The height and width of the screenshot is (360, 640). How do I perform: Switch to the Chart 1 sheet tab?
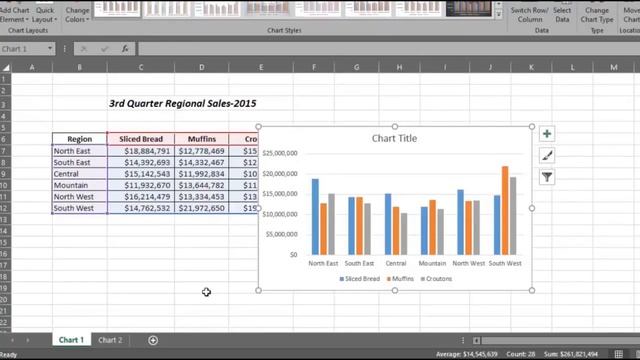point(71,340)
